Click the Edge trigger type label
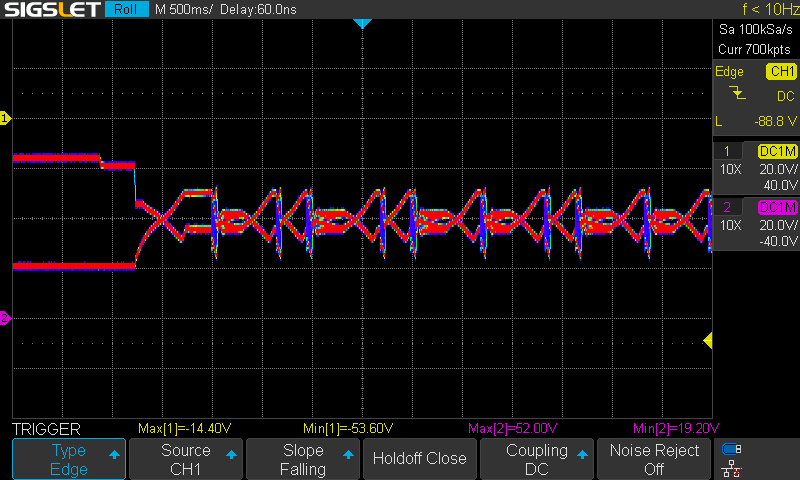Image resolution: width=800 pixels, height=480 pixels. click(729, 72)
